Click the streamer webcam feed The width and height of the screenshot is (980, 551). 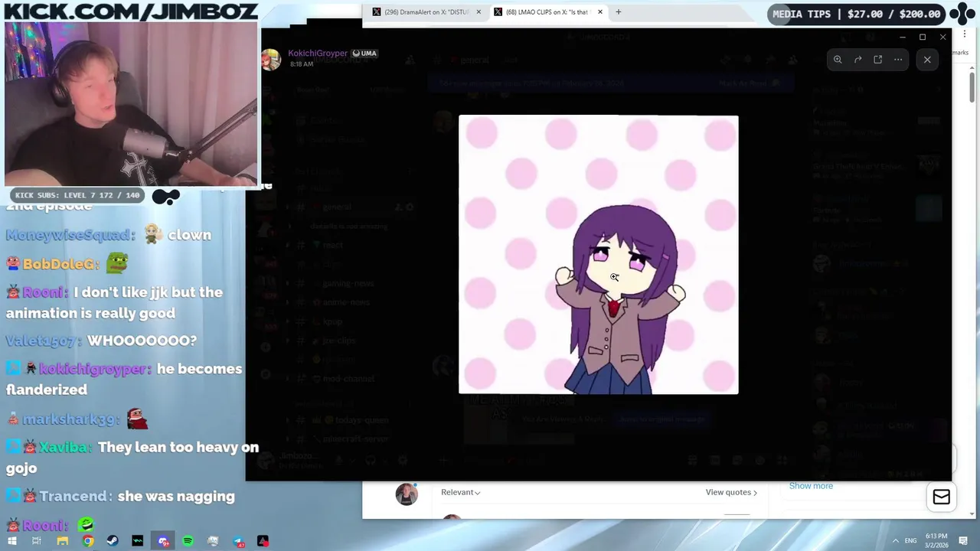tap(131, 104)
